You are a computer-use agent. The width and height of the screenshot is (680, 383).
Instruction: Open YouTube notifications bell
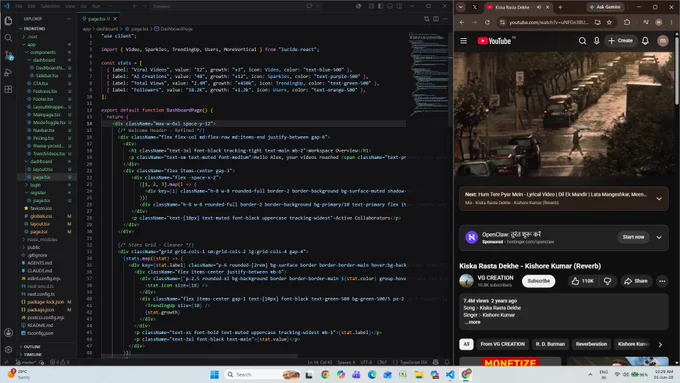point(645,41)
